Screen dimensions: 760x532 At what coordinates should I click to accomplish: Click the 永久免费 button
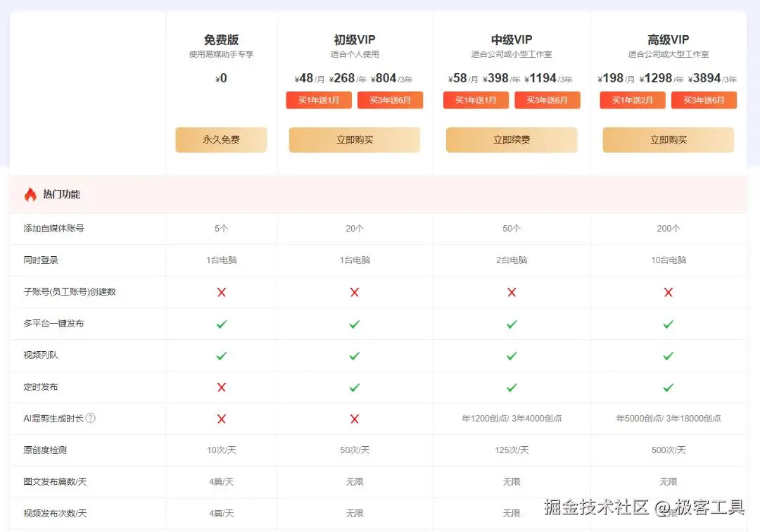point(221,139)
